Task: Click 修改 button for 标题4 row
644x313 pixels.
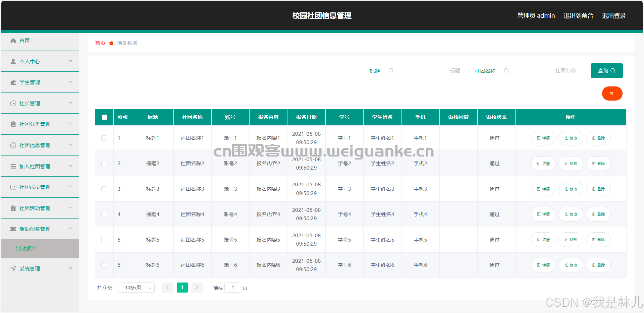Action: pos(571,214)
